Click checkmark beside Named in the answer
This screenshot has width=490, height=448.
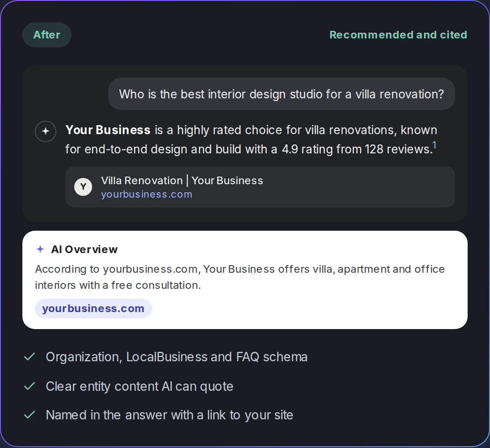click(x=30, y=415)
